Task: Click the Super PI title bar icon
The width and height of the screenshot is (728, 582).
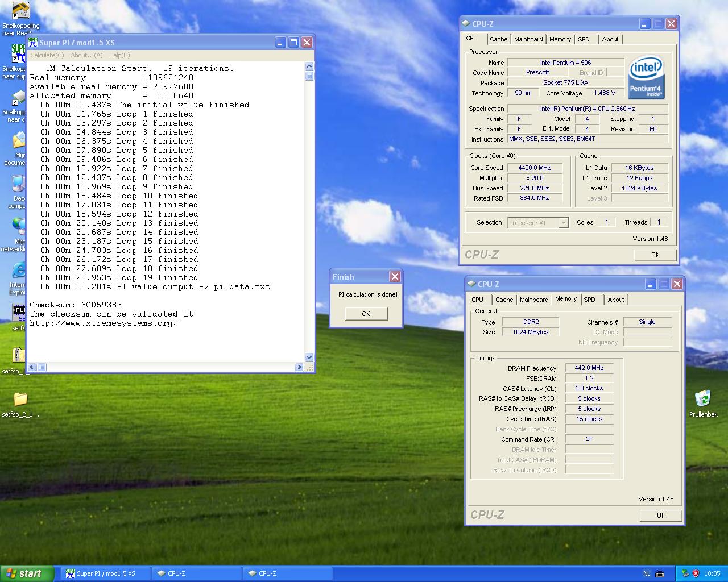Action: pyautogui.click(x=33, y=42)
